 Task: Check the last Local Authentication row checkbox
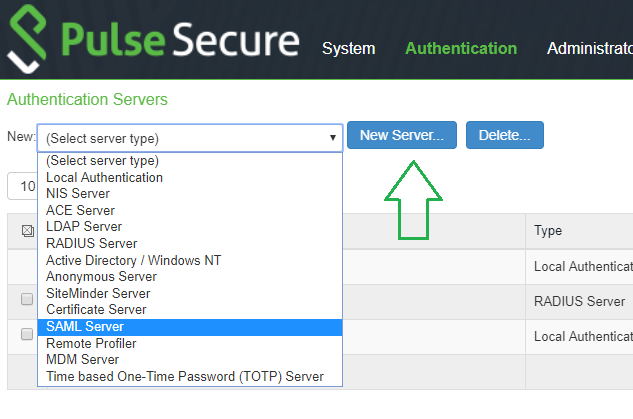click(28, 335)
